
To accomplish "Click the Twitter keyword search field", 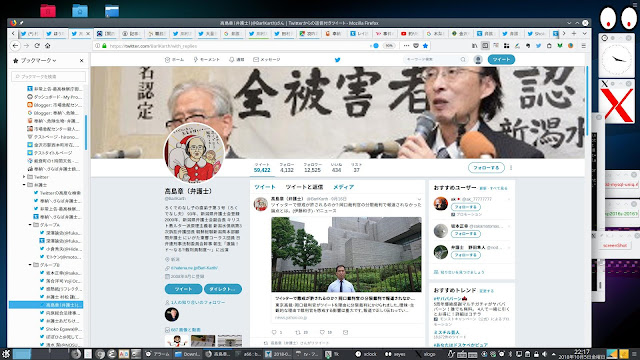I will point(435,60).
